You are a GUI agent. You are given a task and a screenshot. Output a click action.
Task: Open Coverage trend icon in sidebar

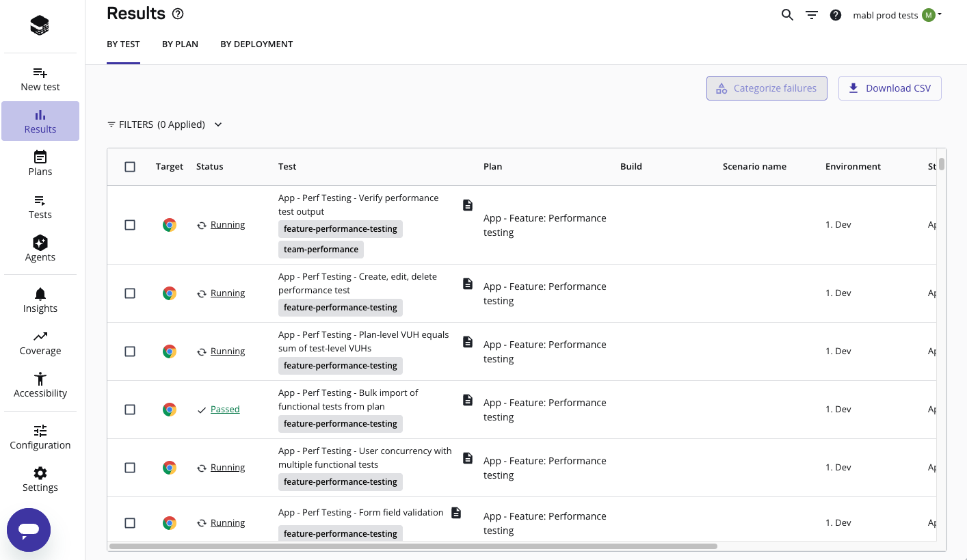click(x=40, y=336)
